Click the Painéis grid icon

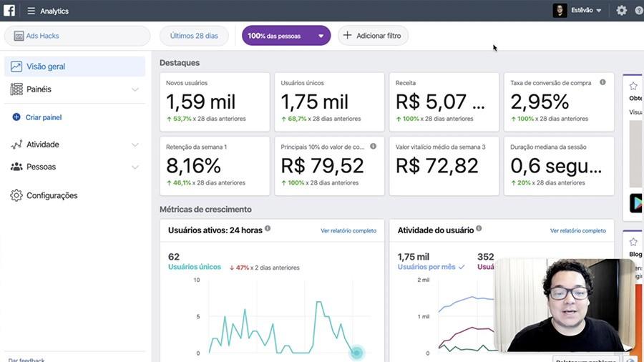[x=16, y=89]
